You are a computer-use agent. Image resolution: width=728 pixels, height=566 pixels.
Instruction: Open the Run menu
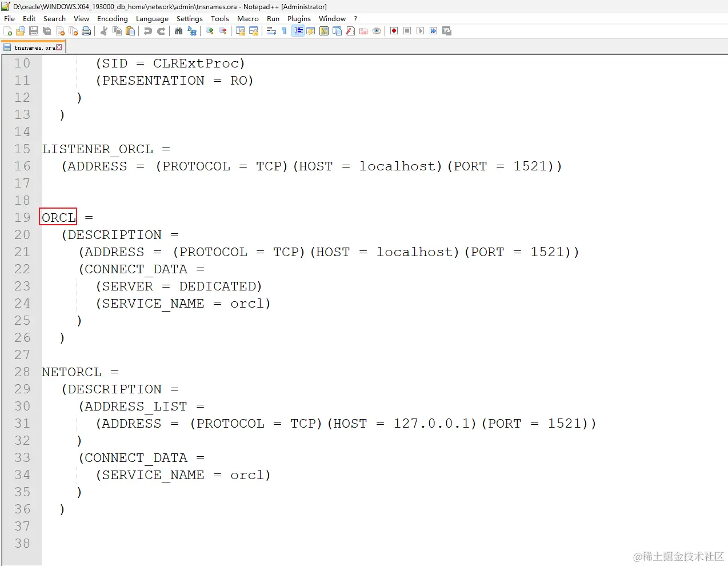click(x=273, y=18)
